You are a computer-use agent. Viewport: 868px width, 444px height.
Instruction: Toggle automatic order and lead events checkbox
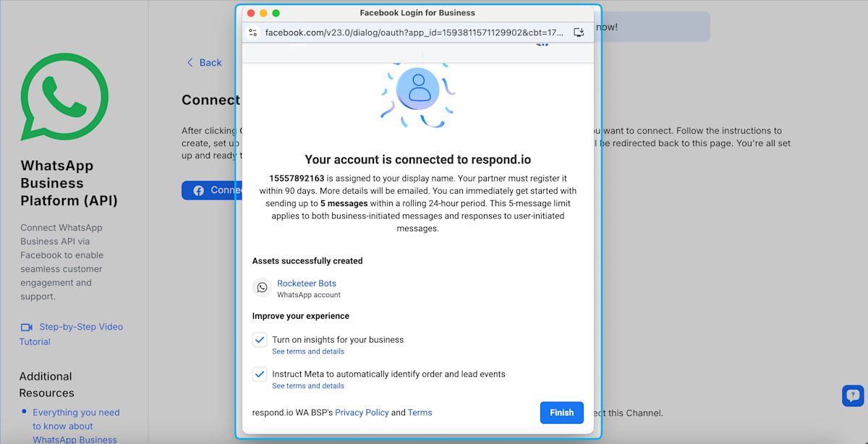point(260,375)
